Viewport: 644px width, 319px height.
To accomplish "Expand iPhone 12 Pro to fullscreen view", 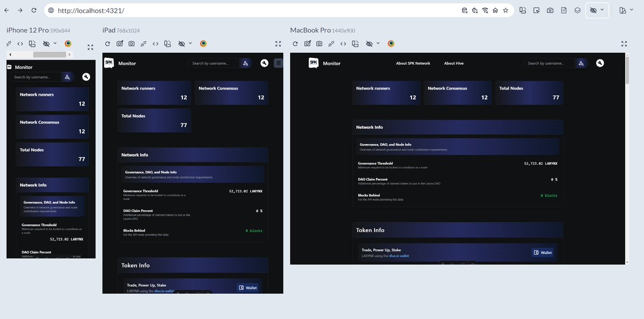I will coord(90,47).
